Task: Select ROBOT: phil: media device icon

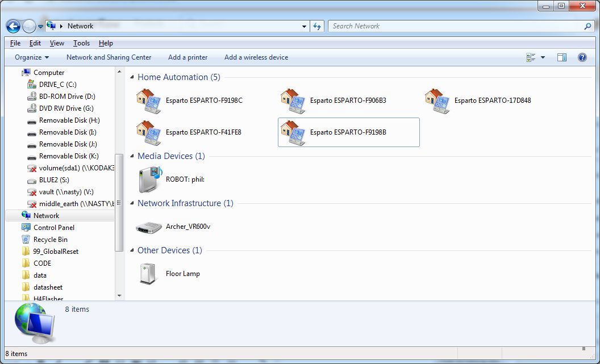Action: 150,179
